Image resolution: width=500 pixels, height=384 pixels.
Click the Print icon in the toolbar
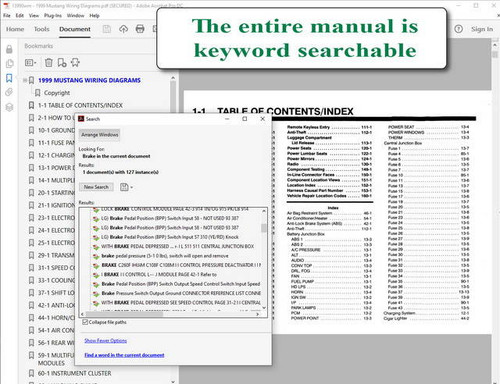tap(140, 29)
